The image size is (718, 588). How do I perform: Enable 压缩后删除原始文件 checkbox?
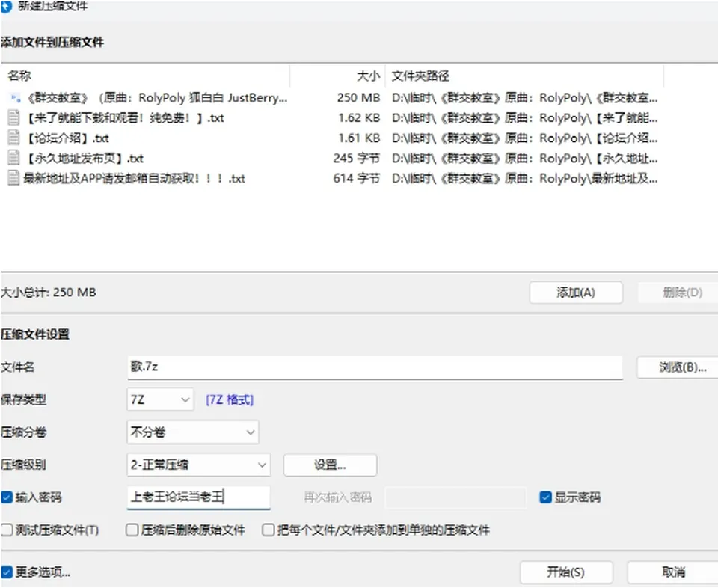click(132, 530)
